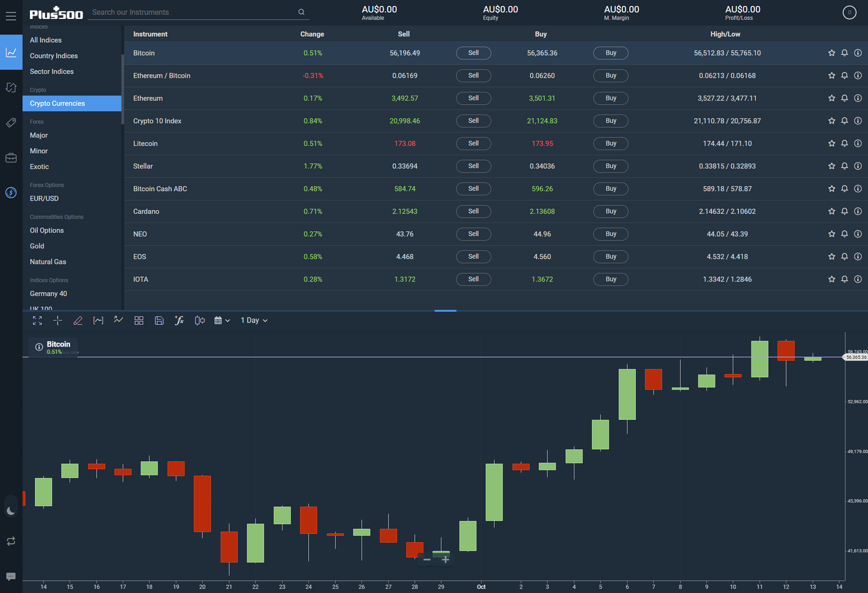Toggle dark mode moon icon
Viewport: 868px width, 593px height.
11,511
